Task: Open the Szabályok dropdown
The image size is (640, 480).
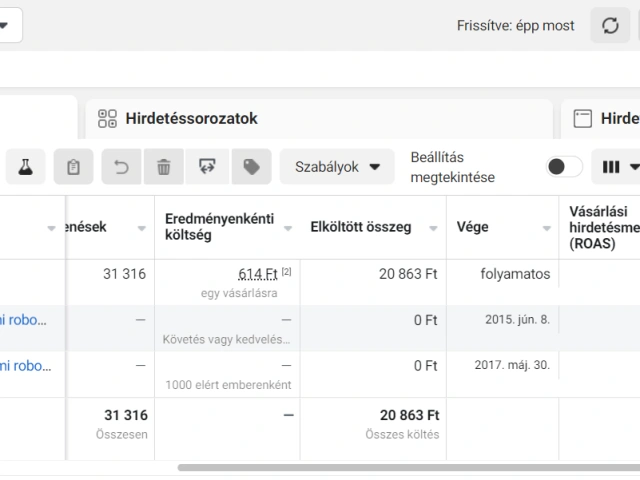Action: click(337, 167)
